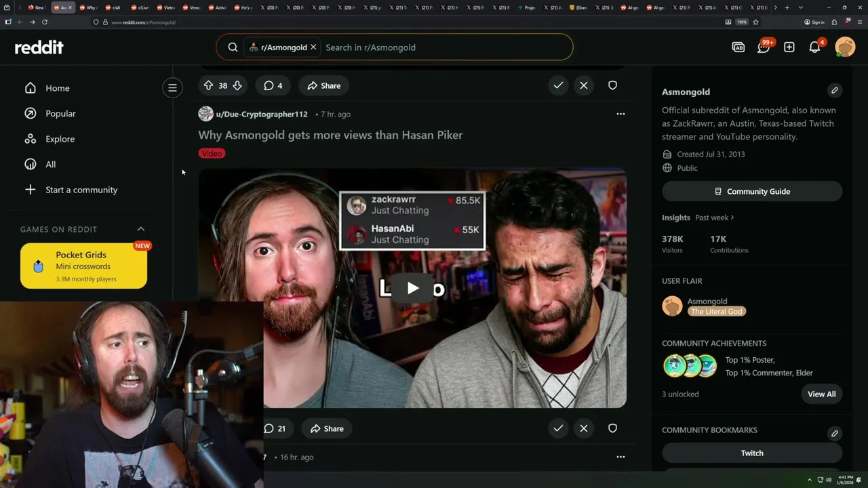Open the comments button showing 4

[273, 85]
